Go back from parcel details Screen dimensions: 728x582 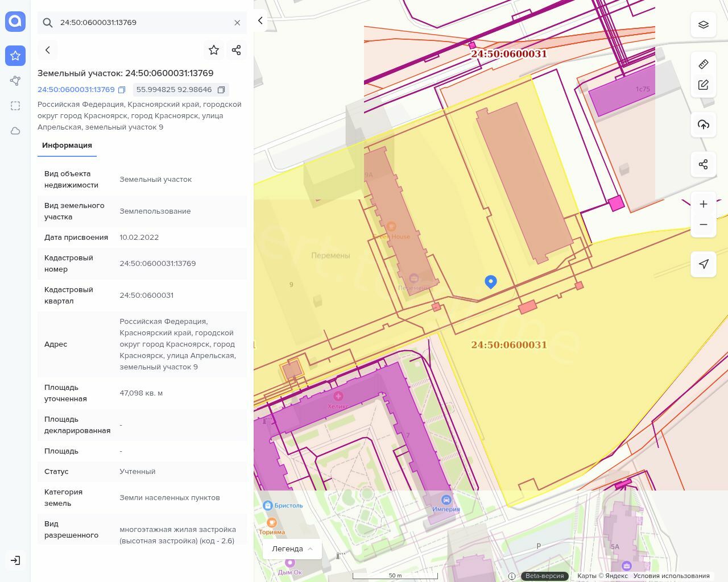[48, 50]
